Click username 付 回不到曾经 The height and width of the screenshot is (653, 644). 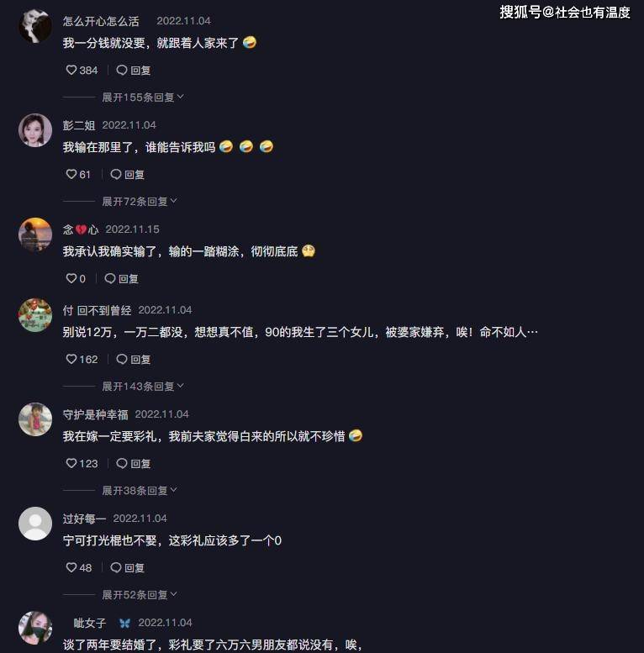pos(97,310)
